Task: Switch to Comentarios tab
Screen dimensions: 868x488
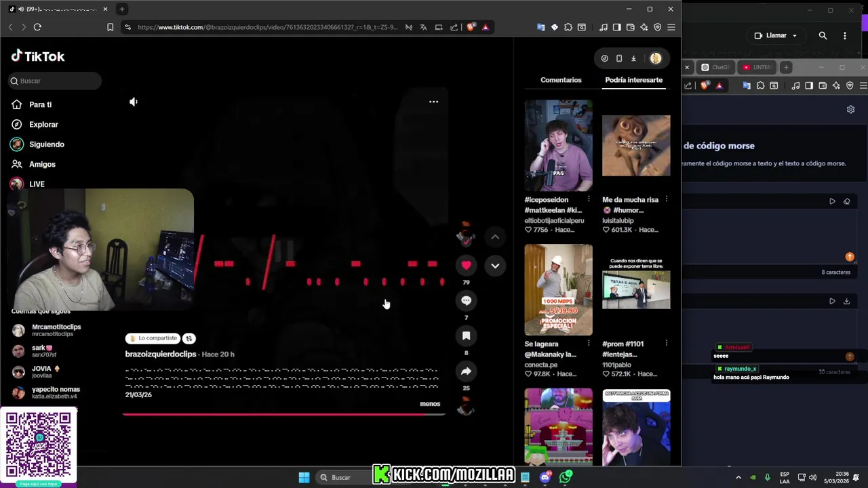Action: tap(561, 80)
